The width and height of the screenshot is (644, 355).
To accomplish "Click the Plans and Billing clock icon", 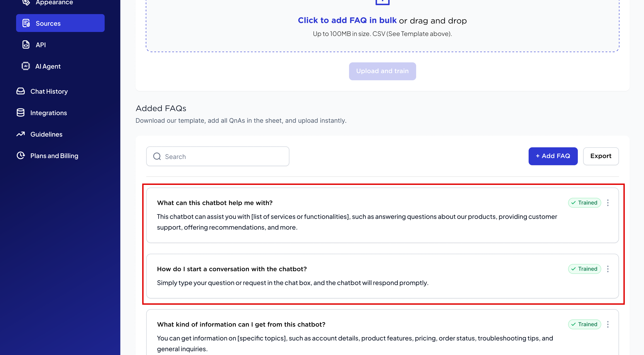I will 21,156.
